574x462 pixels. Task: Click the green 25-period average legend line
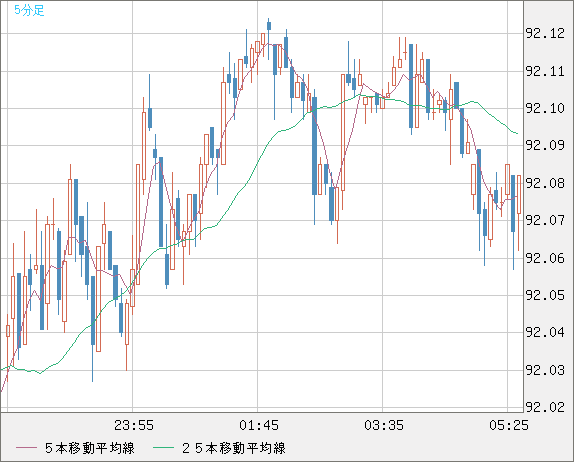coord(163,448)
